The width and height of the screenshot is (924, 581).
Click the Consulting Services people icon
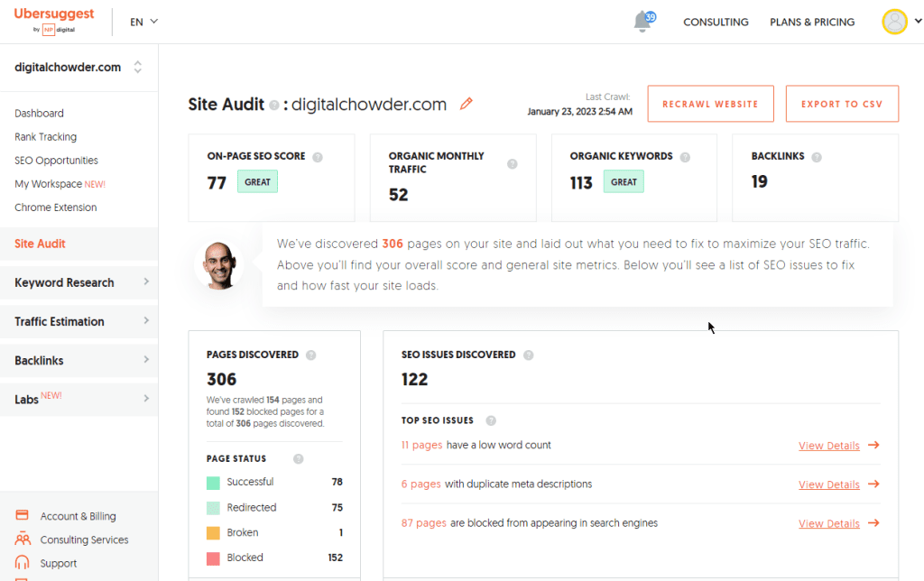click(23, 539)
